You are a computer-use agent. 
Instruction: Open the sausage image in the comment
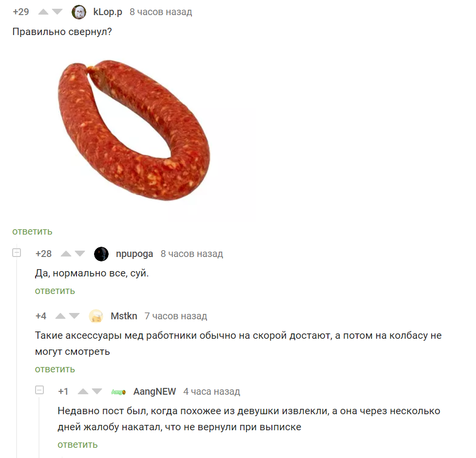[x=134, y=130]
